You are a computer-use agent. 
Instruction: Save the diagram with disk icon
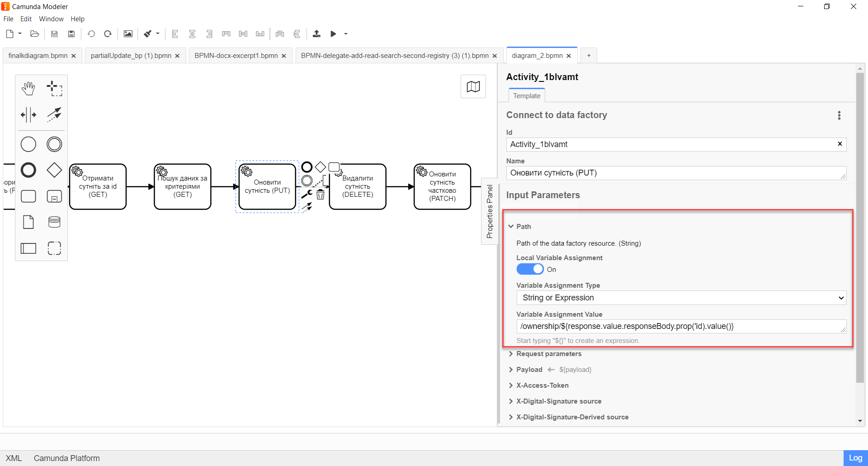click(x=54, y=34)
